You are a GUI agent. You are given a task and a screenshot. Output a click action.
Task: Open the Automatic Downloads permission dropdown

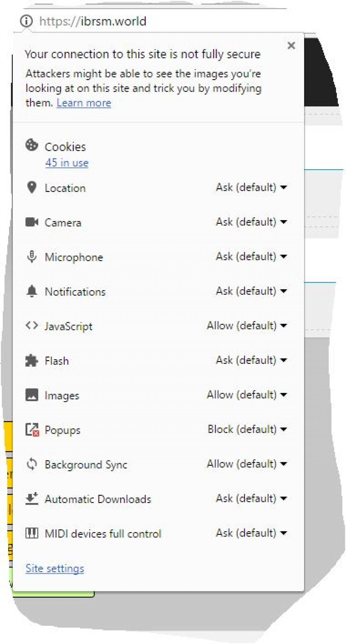click(251, 498)
